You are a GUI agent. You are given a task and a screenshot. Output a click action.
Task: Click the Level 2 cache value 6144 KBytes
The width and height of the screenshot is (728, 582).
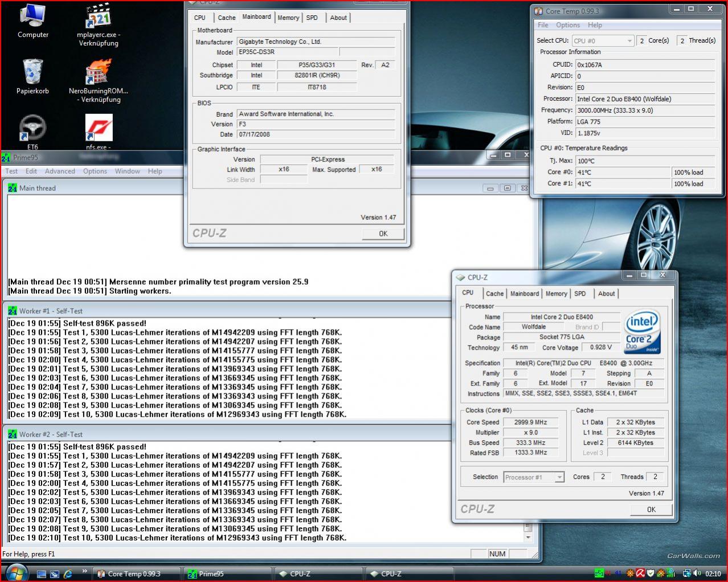tap(636, 442)
